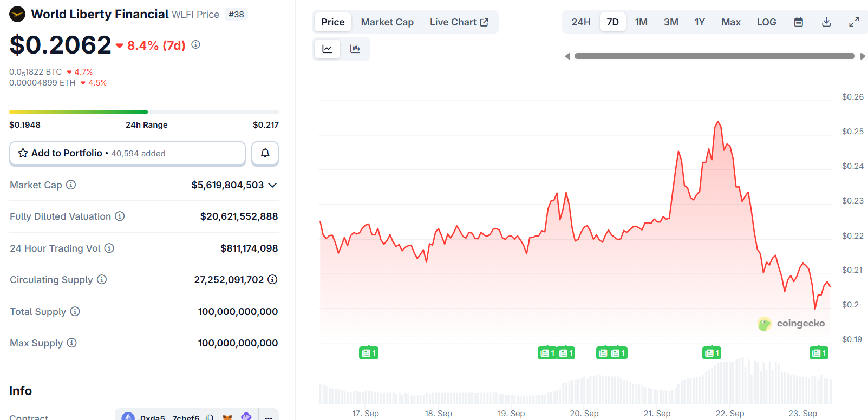Show Max Supply info icon
The height and width of the screenshot is (420, 868).
click(72, 343)
